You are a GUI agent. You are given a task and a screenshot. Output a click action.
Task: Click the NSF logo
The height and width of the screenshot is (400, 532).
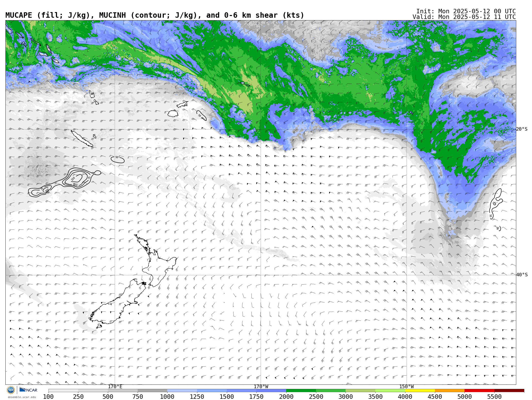11,390
